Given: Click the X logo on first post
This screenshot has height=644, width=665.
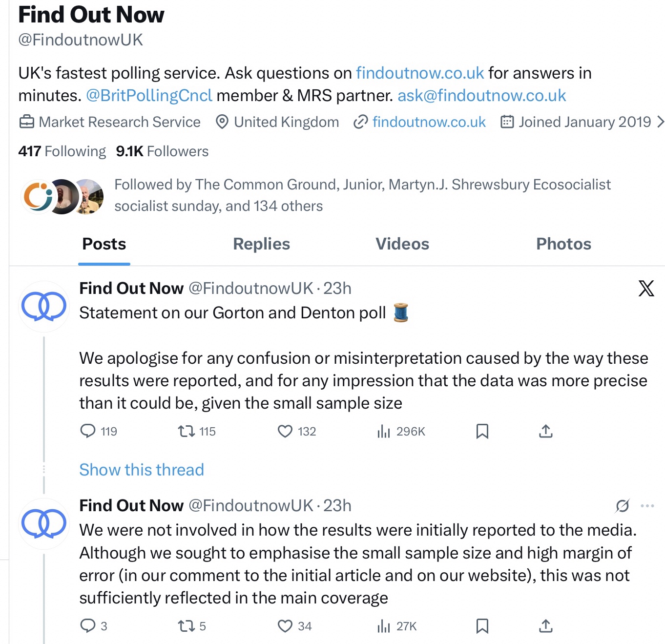Looking at the screenshot, I should tap(646, 289).
